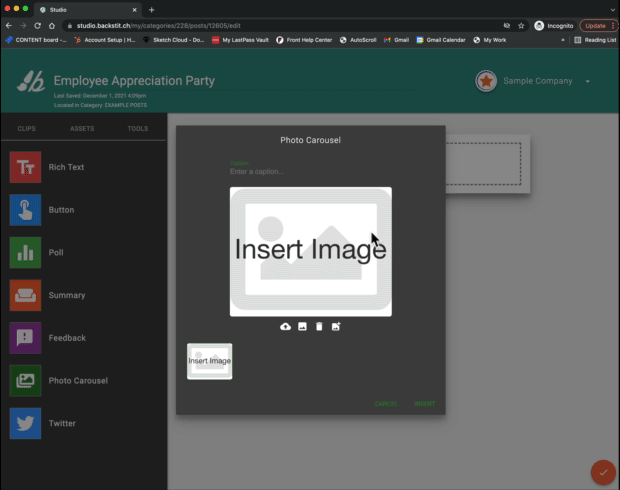Screen dimensions: 620x490
Task: Select the Button clip icon
Action: tap(25, 210)
